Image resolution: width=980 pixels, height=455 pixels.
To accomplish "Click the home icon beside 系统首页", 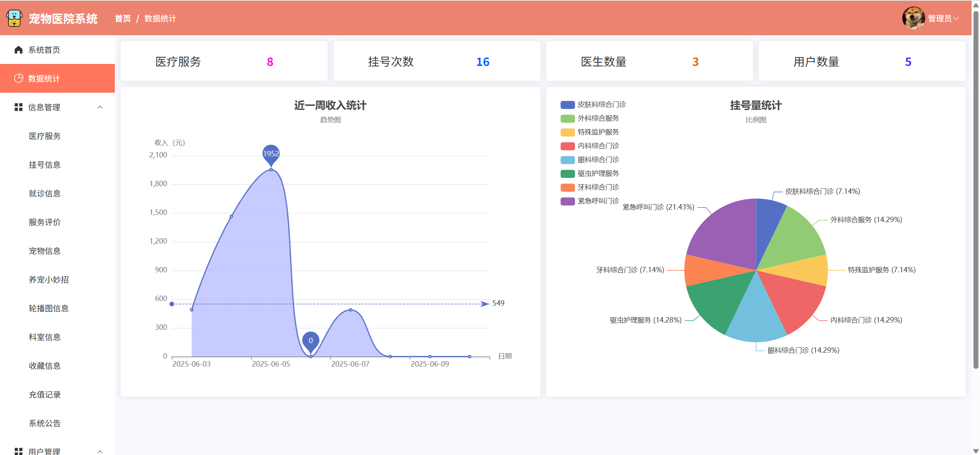I will point(18,50).
